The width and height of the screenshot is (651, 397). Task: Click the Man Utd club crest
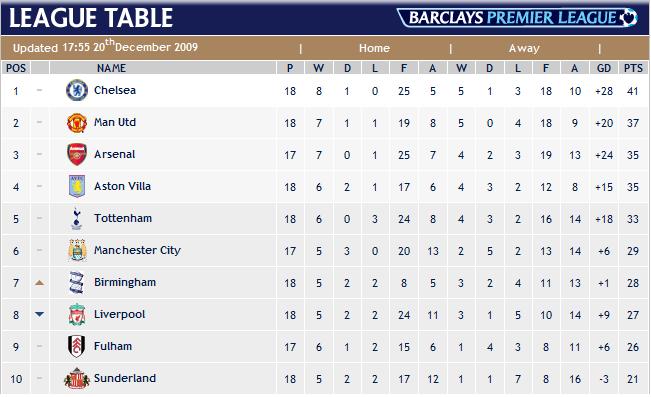77,123
